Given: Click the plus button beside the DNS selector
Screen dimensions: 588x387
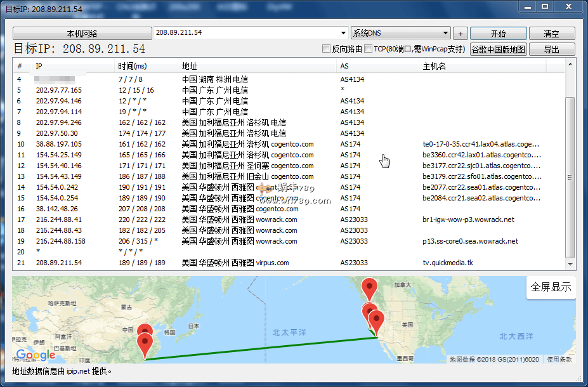Looking at the screenshot, I should click(461, 34).
